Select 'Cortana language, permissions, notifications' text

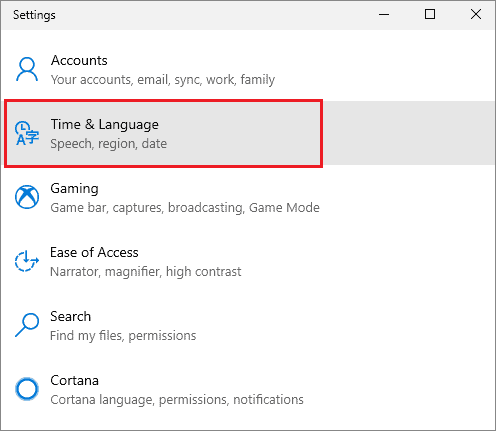(177, 400)
